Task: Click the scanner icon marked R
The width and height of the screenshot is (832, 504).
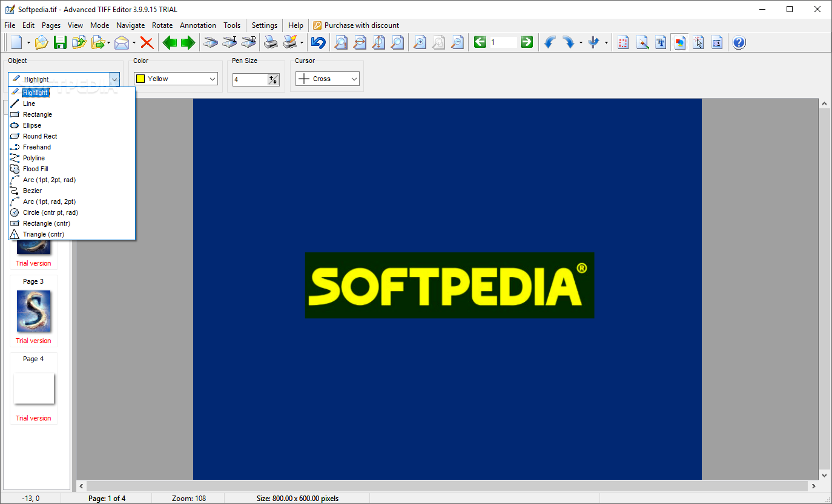Action: pyautogui.click(x=248, y=42)
